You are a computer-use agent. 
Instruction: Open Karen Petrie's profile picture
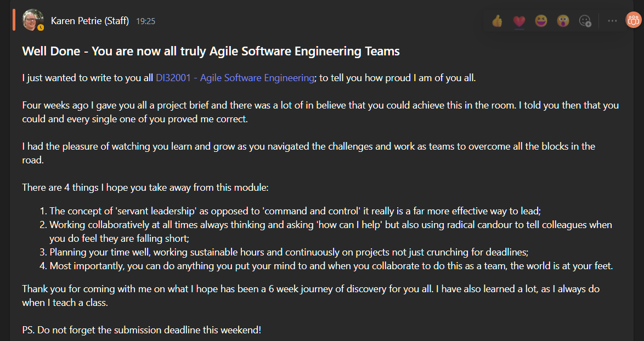tap(32, 19)
